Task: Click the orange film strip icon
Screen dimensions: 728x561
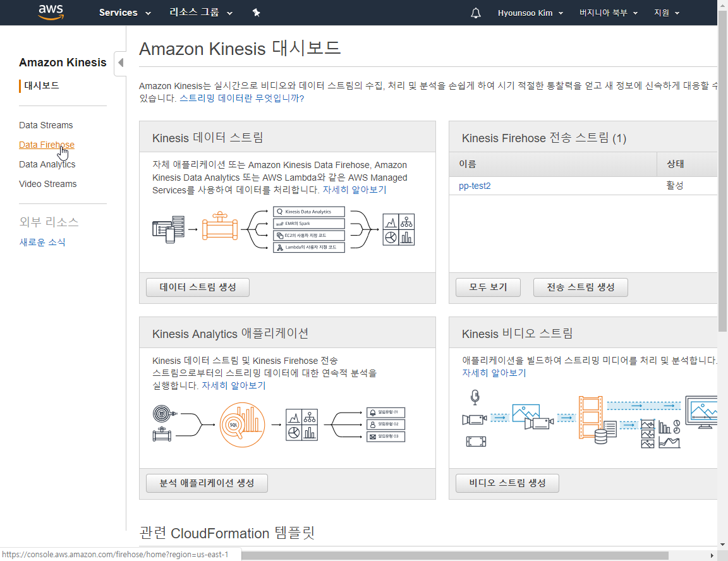Action: [x=591, y=417]
